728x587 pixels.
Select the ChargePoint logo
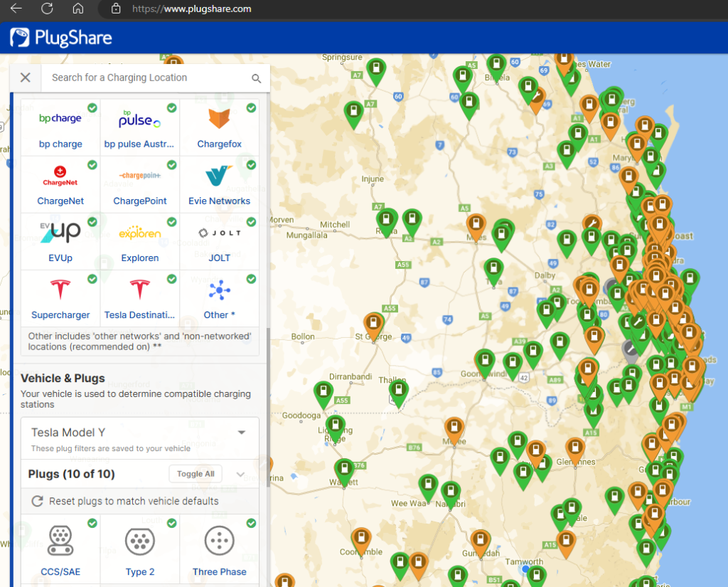(140, 176)
